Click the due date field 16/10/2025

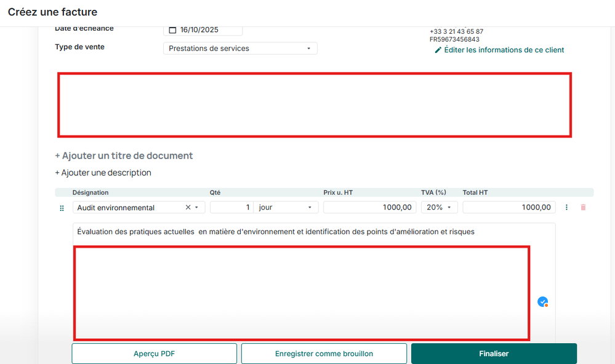203,30
